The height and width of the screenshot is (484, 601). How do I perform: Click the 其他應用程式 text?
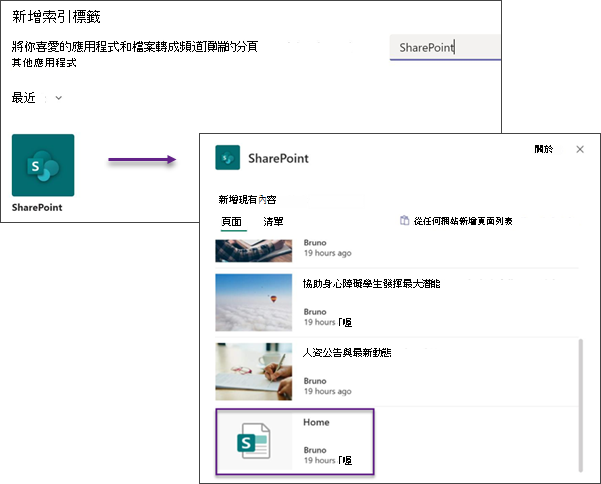coord(44,62)
